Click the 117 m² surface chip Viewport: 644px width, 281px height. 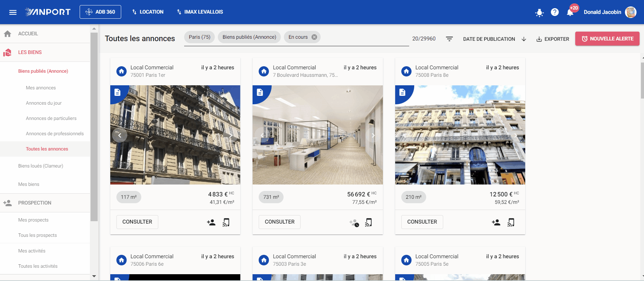[129, 197]
